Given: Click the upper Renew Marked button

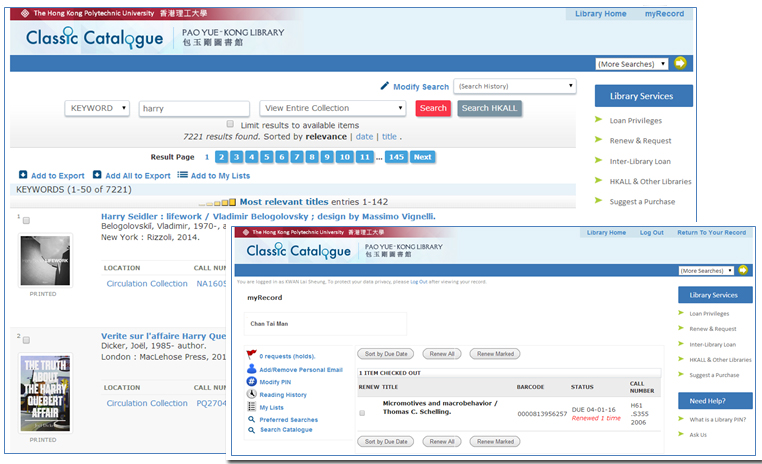Looking at the screenshot, I should (495, 354).
